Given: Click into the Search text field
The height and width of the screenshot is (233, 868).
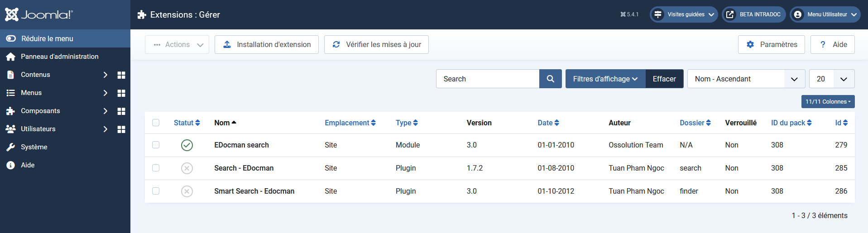Looking at the screenshot, I should [x=487, y=79].
